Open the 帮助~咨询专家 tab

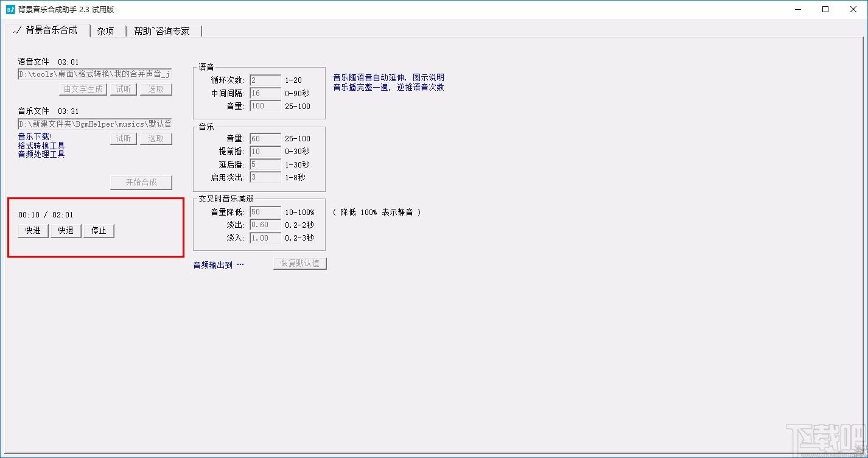pyautogui.click(x=163, y=31)
